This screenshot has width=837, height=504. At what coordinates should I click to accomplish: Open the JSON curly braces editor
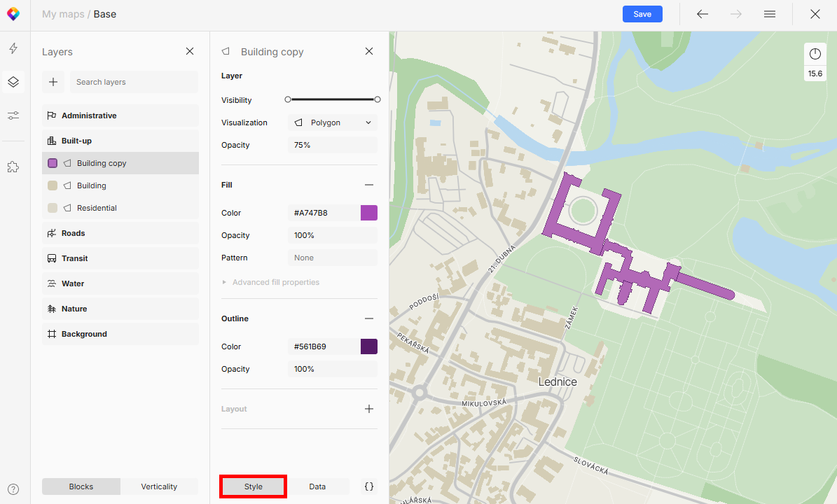[369, 486]
